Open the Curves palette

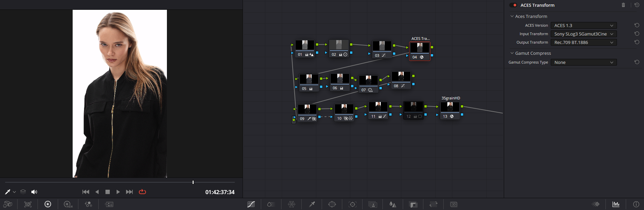point(251,204)
